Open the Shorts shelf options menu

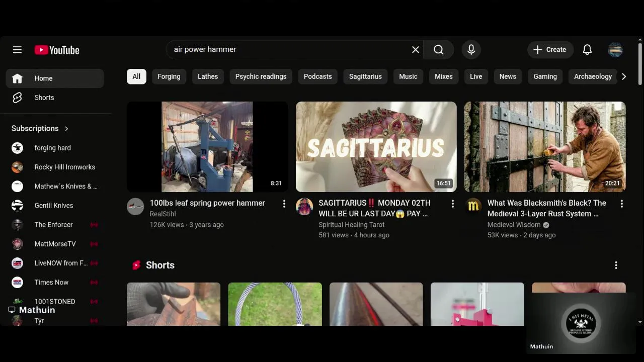tap(616, 265)
